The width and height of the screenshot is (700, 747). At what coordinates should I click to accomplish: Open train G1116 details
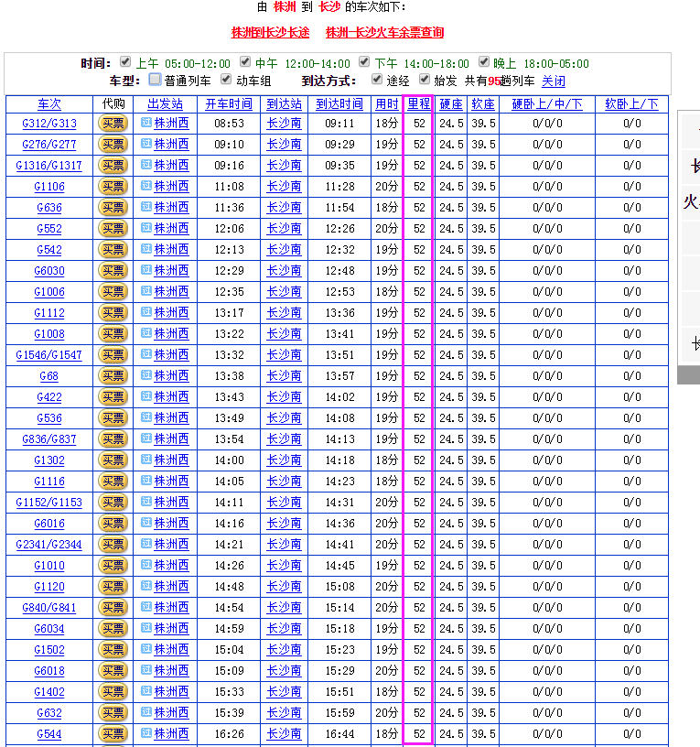click(x=49, y=482)
